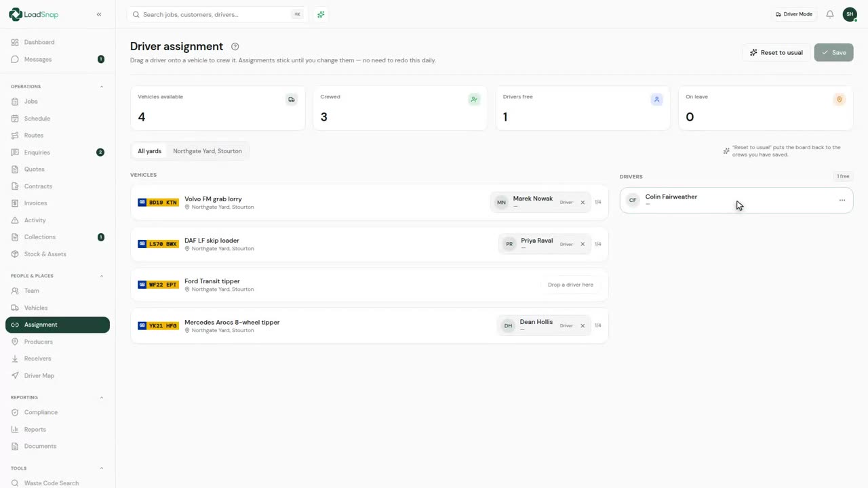Open Collections in the sidebar

[x=58, y=237]
